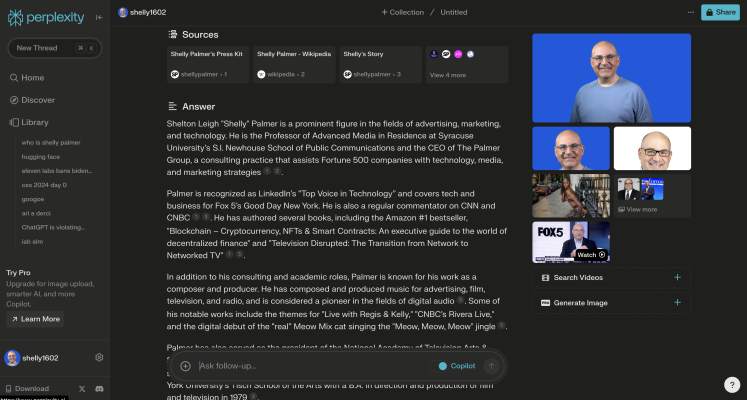Open account settings gear icon
The height and width of the screenshot is (400, 747).
tap(99, 357)
